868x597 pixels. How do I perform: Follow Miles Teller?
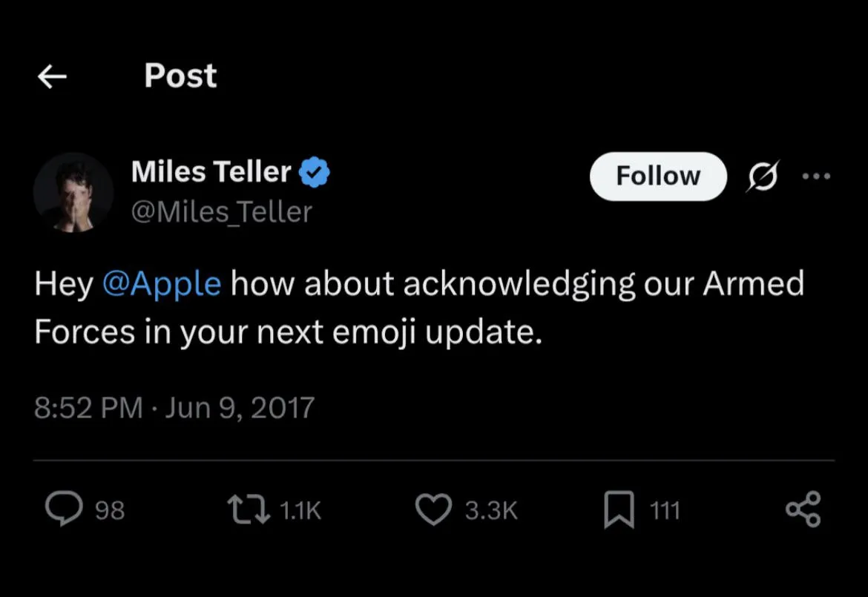pos(657,176)
